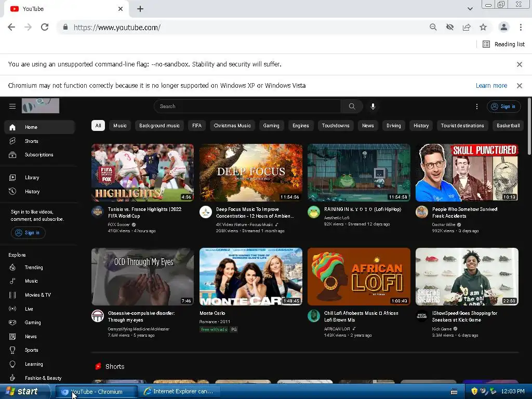Click Sign in button in sidebar
This screenshot has width=532, height=399.
point(28,233)
